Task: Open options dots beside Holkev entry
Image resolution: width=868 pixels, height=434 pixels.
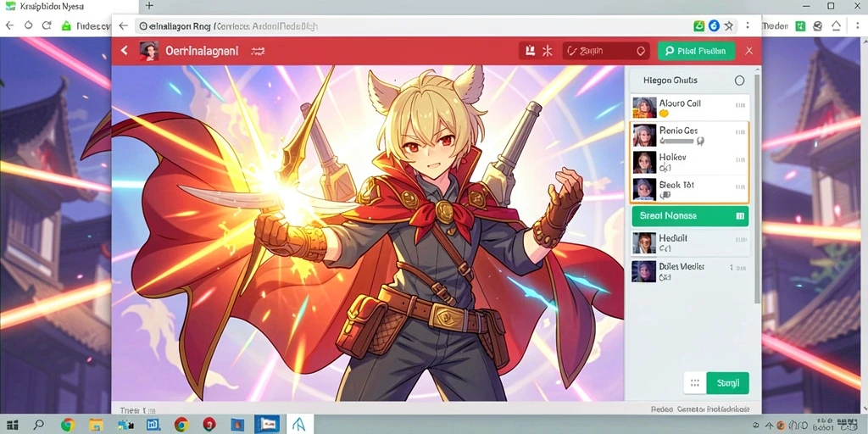Action: [x=740, y=160]
